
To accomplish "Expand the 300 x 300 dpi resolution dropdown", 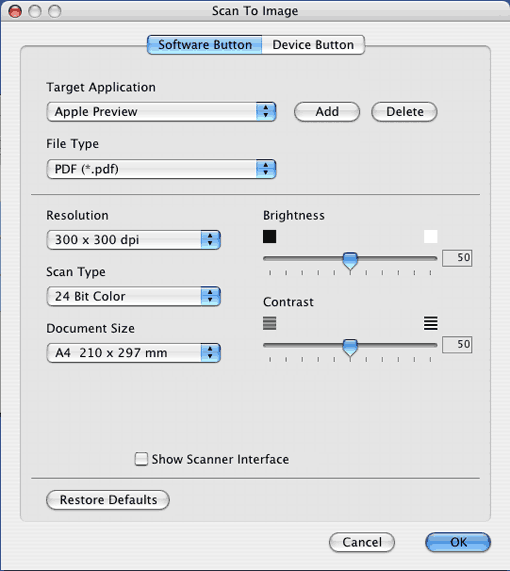I will [134, 240].
